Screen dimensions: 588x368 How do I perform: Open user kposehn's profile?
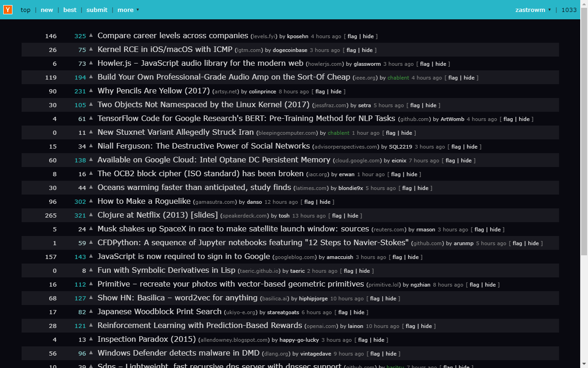[x=298, y=36]
